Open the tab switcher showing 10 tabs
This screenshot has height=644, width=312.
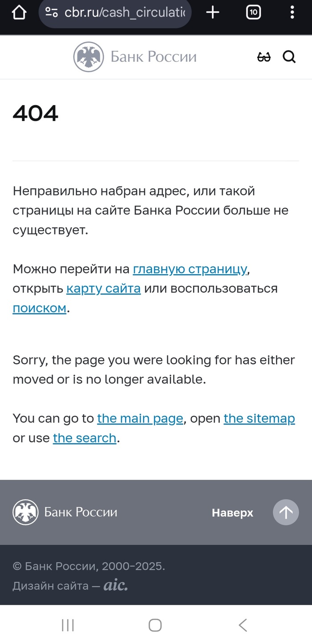tap(253, 13)
